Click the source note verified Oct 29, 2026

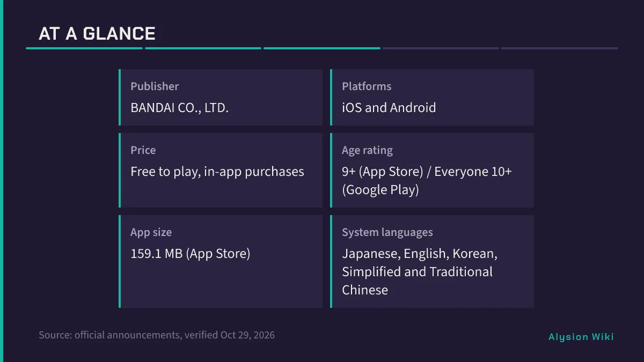(x=157, y=335)
